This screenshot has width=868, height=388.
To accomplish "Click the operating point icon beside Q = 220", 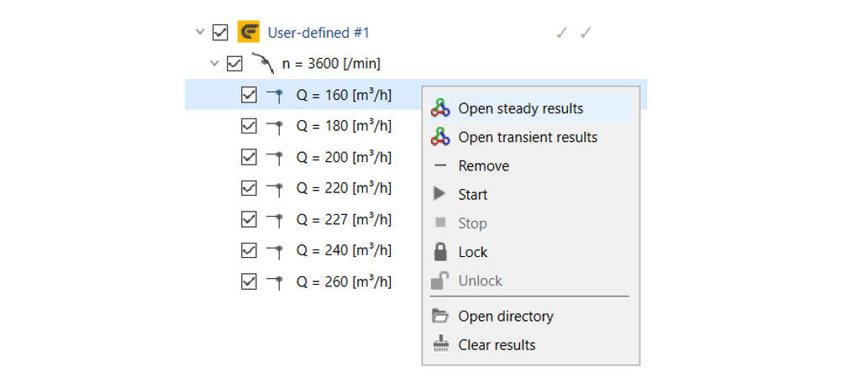I will point(276,188).
